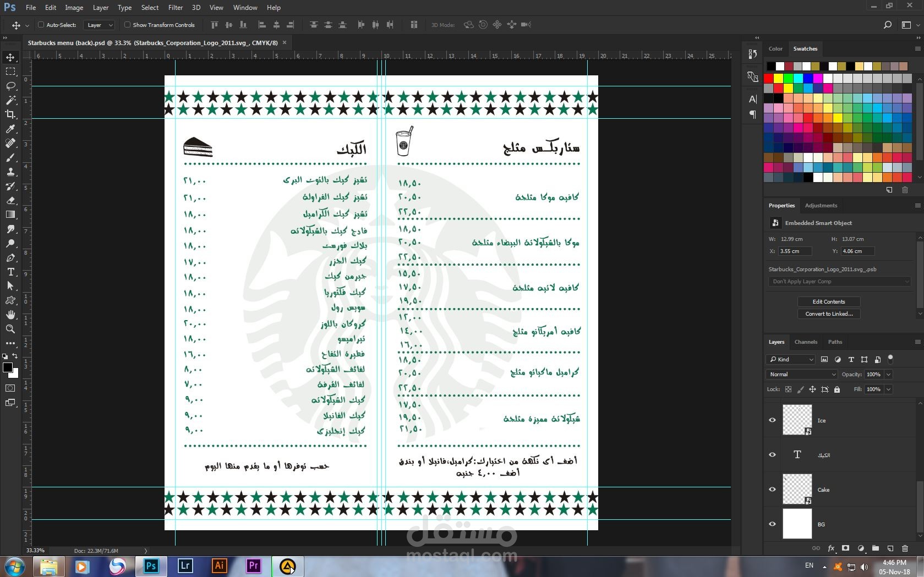
Task: Open Illustrator from the taskbar
Action: tap(219, 566)
